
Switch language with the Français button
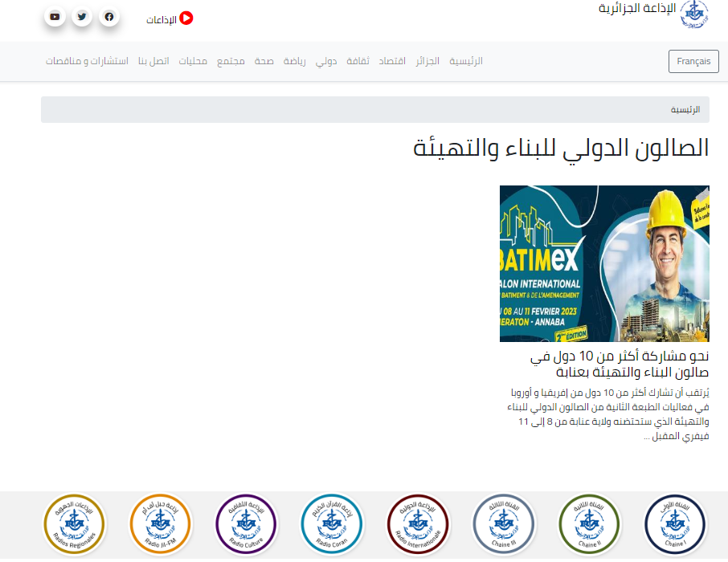pyautogui.click(x=693, y=61)
